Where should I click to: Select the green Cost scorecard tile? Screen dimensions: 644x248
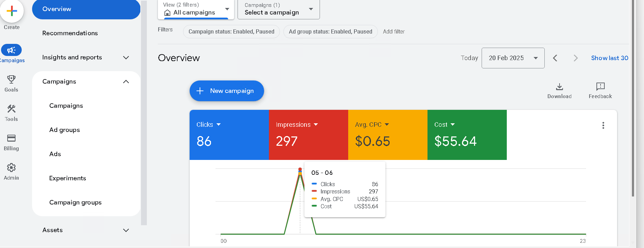tap(467, 135)
